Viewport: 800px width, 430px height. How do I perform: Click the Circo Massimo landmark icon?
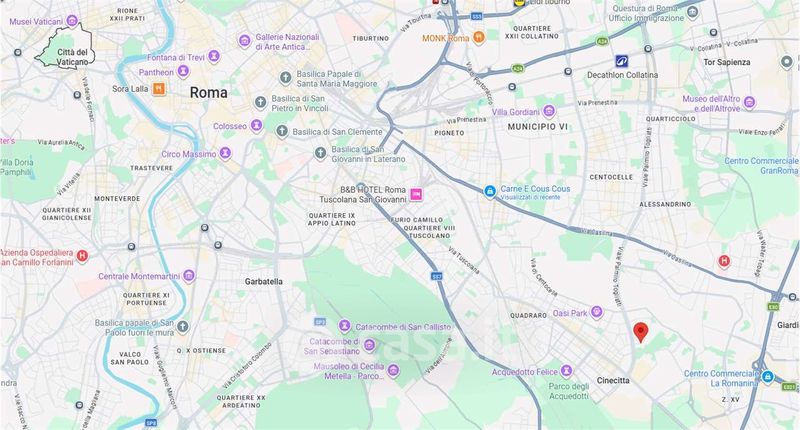(x=225, y=153)
